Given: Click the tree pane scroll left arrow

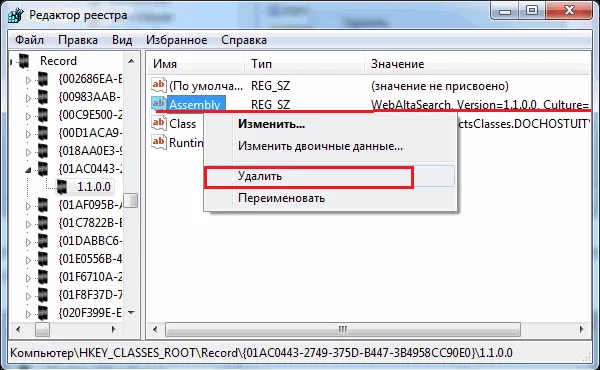Looking at the screenshot, I should 18,329.
